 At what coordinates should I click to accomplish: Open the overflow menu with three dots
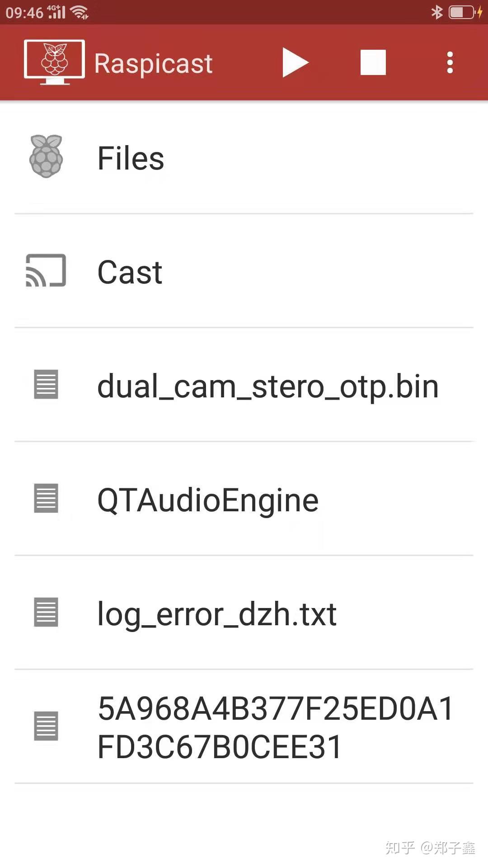pyautogui.click(x=449, y=62)
